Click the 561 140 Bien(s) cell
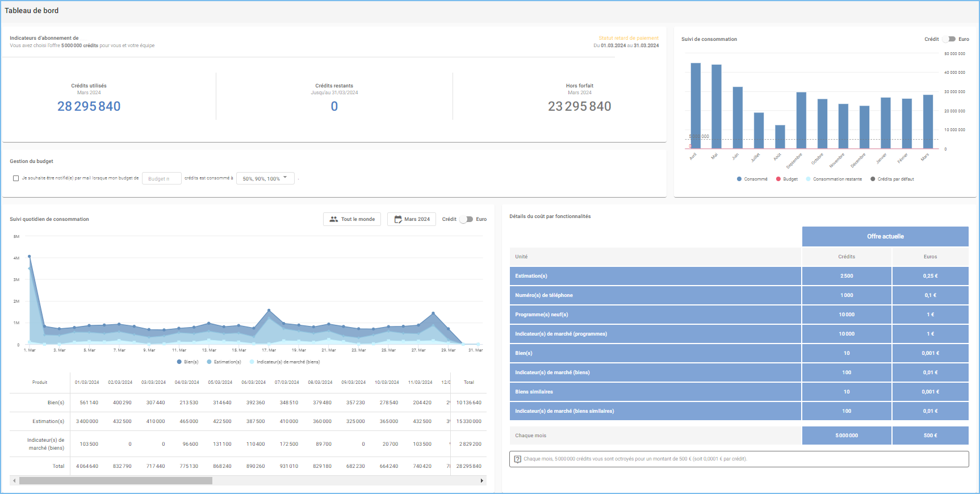The width and height of the screenshot is (980, 494). coord(89,403)
